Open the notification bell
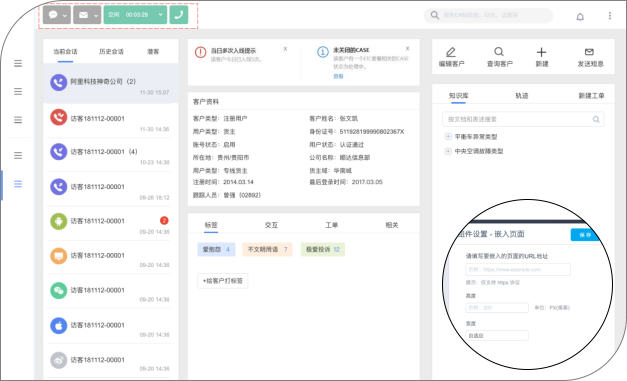 click(580, 16)
